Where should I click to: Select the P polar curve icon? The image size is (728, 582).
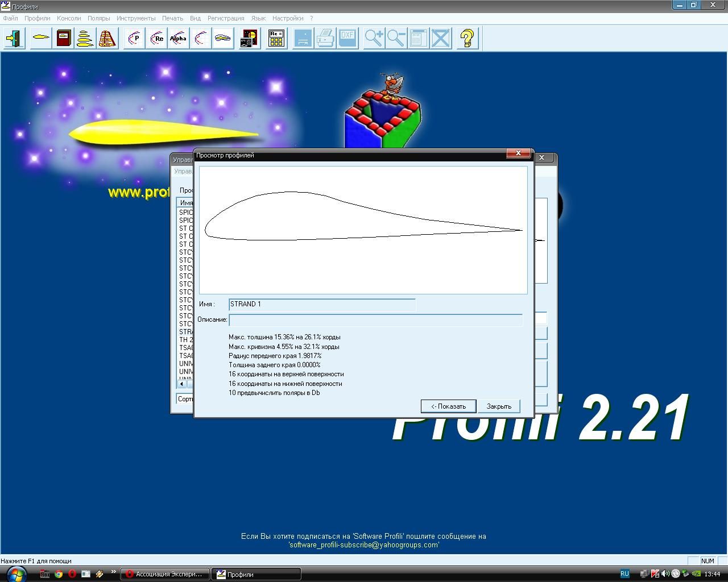coord(134,39)
